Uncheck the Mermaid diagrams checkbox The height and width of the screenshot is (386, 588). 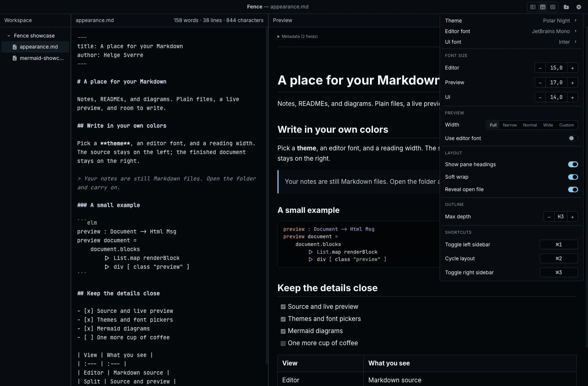[283, 331]
